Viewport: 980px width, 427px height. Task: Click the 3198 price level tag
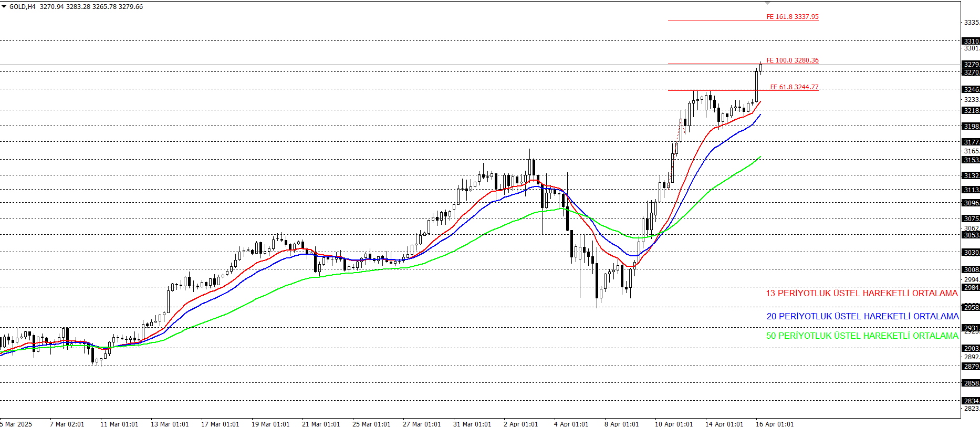(x=971, y=126)
